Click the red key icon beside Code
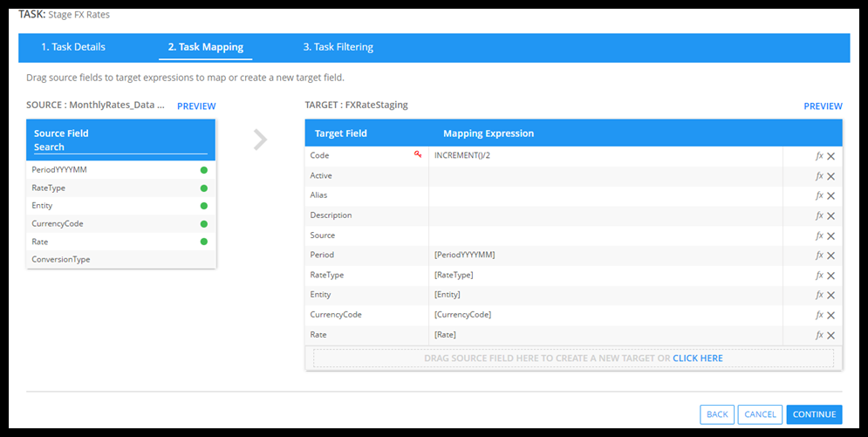This screenshot has height=437, width=868. tap(418, 154)
